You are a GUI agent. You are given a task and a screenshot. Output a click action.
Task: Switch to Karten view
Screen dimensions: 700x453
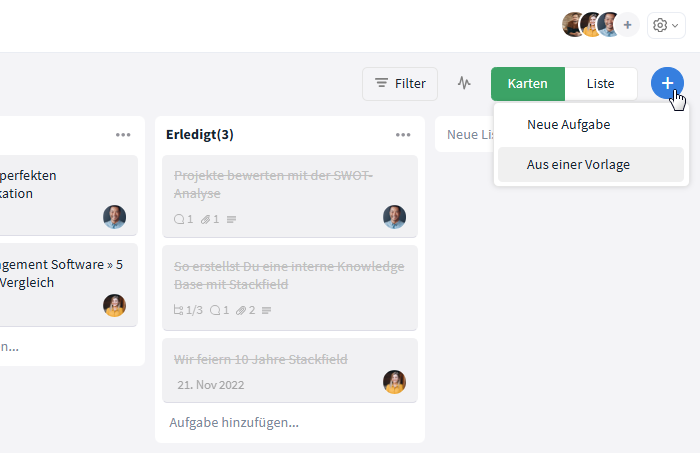click(x=528, y=84)
